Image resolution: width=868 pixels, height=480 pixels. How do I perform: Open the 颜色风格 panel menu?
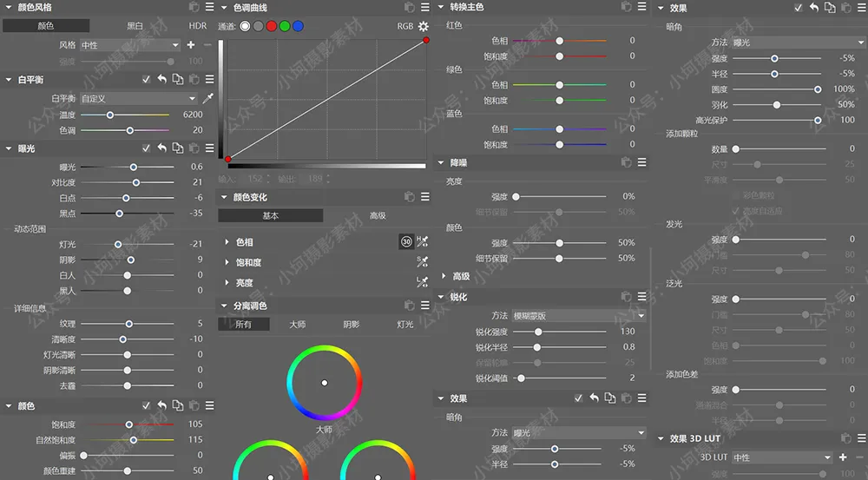pyautogui.click(x=210, y=7)
